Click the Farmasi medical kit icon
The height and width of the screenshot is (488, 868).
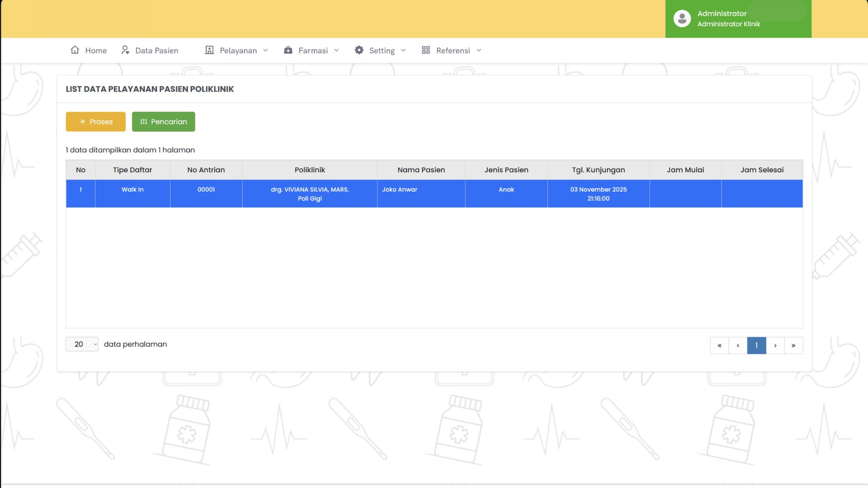(x=288, y=50)
